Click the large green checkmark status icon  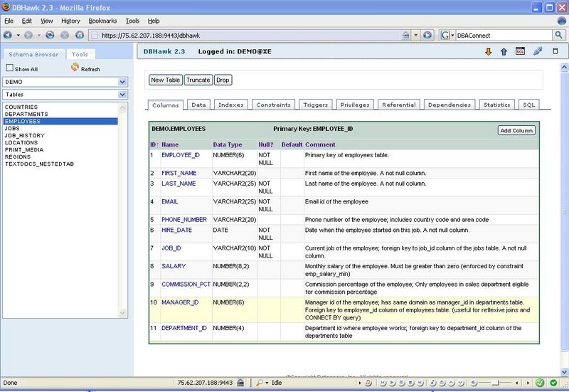pos(540,383)
